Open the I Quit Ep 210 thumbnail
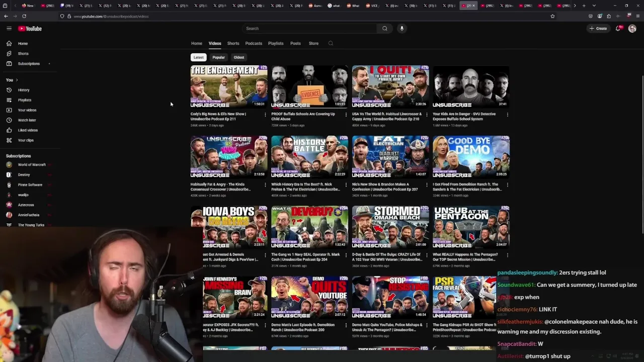Image resolution: width=644 pixels, height=362 pixels. (x=390, y=86)
